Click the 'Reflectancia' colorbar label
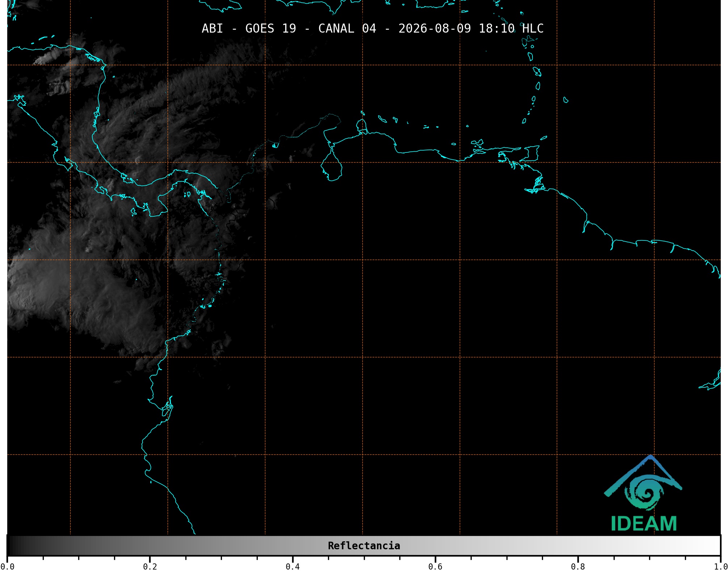 tap(364, 546)
